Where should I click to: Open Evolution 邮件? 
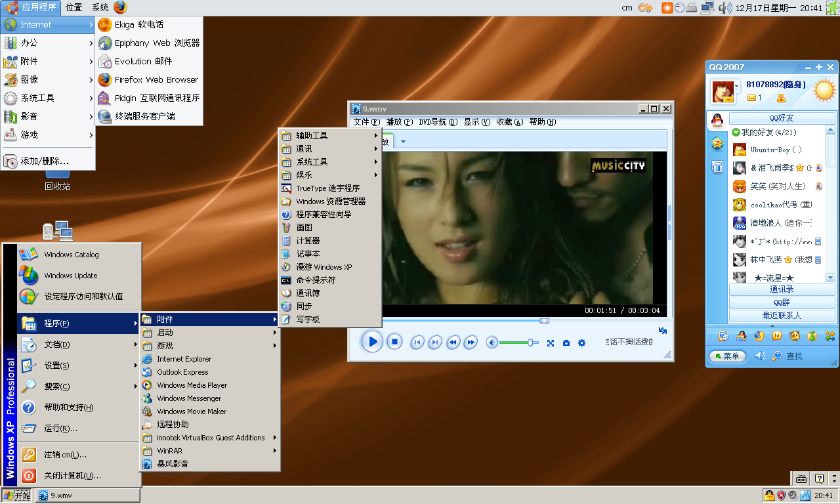pyautogui.click(x=150, y=61)
